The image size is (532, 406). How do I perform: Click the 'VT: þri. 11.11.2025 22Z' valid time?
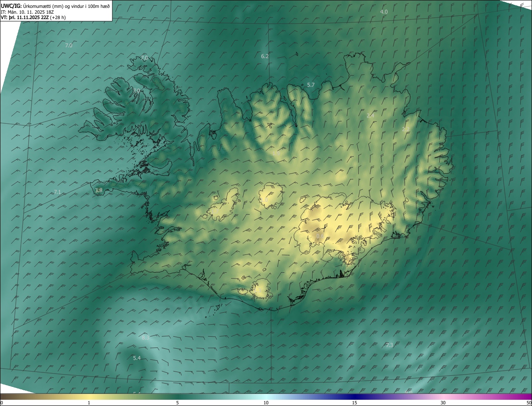coord(25,17)
